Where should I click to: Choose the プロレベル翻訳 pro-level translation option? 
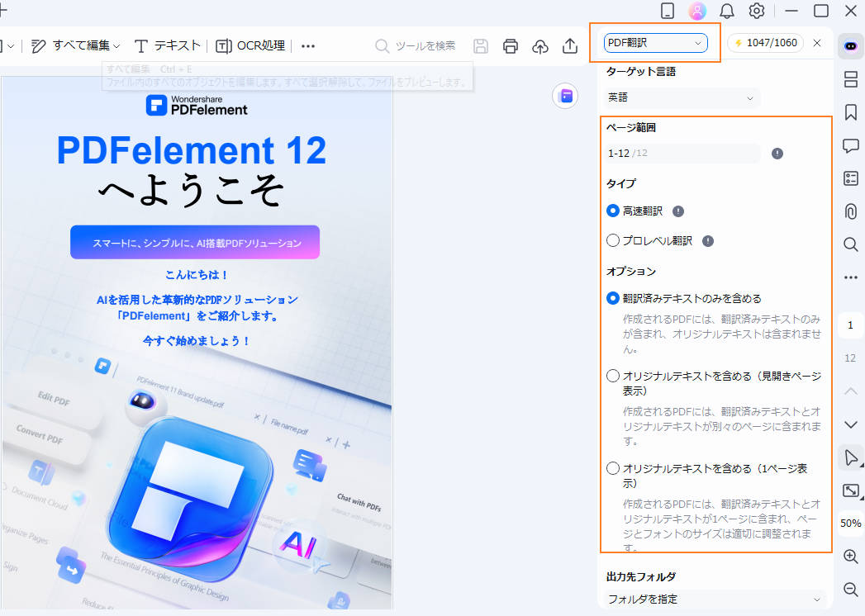click(612, 241)
